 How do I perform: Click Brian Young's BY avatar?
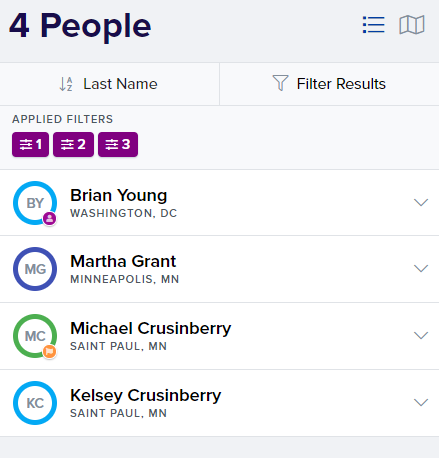35,203
